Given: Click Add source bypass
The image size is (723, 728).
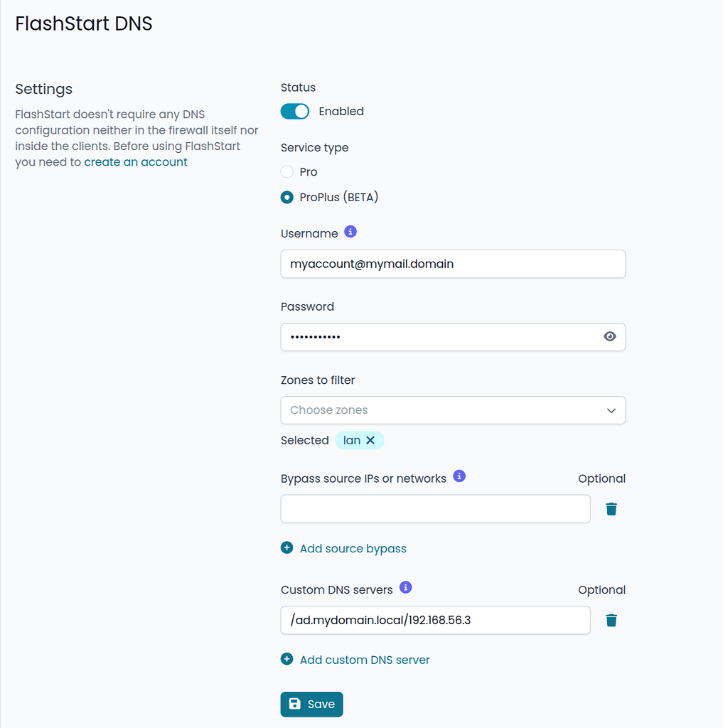Looking at the screenshot, I should [353, 547].
